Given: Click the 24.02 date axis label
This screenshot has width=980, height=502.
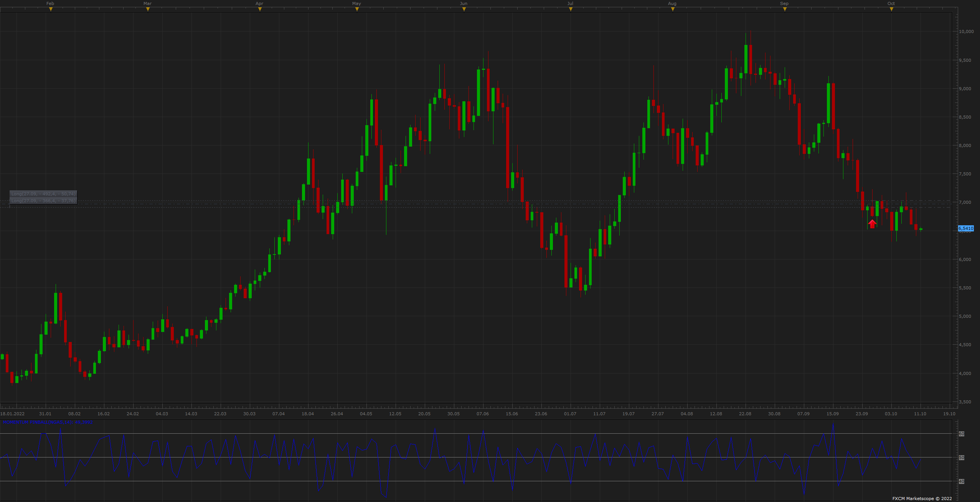Looking at the screenshot, I should [133, 414].
